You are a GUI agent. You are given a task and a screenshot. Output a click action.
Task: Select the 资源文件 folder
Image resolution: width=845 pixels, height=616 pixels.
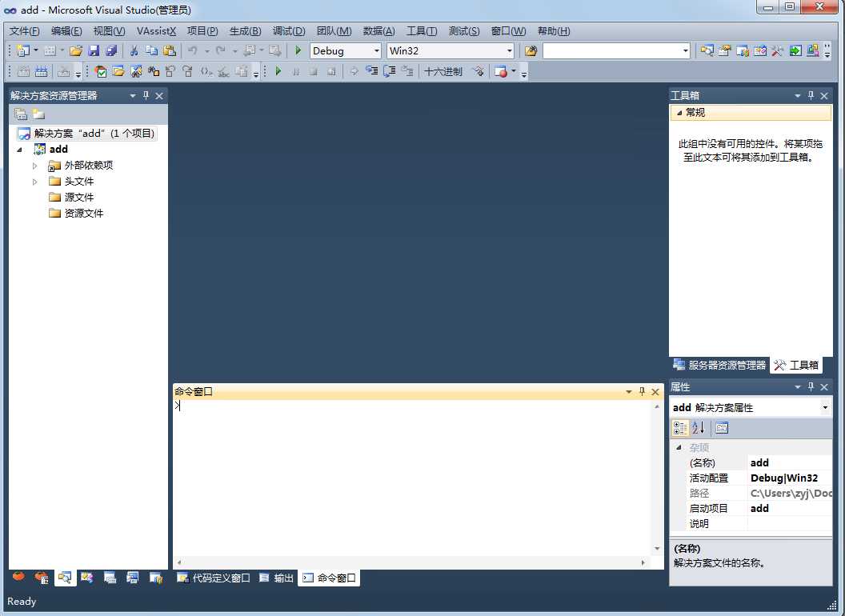pos(76,214)
